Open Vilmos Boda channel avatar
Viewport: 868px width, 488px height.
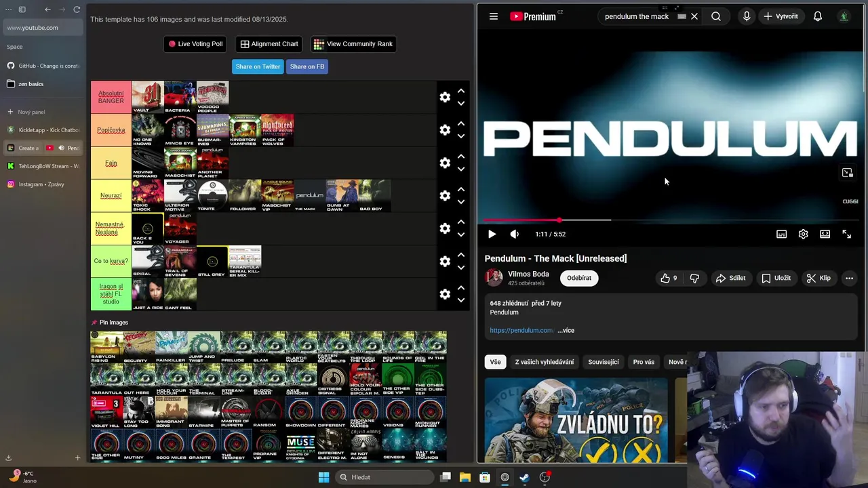494,277
